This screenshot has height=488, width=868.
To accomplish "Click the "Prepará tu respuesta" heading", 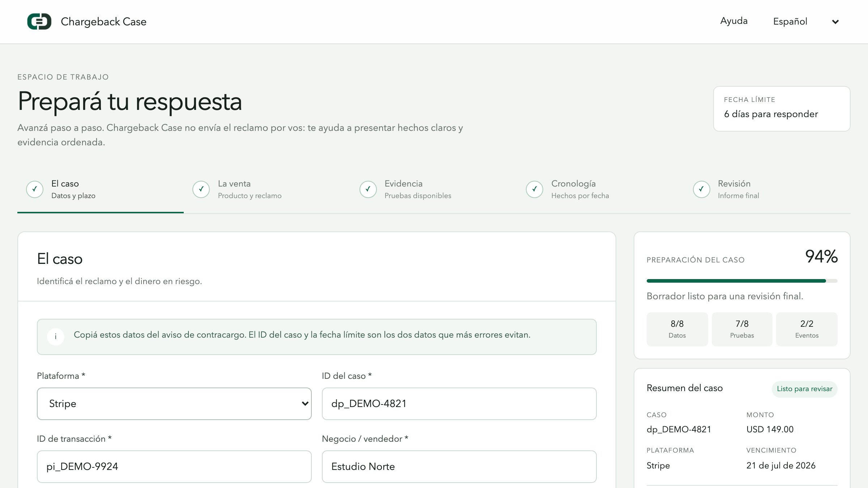I will pos(130,102).
